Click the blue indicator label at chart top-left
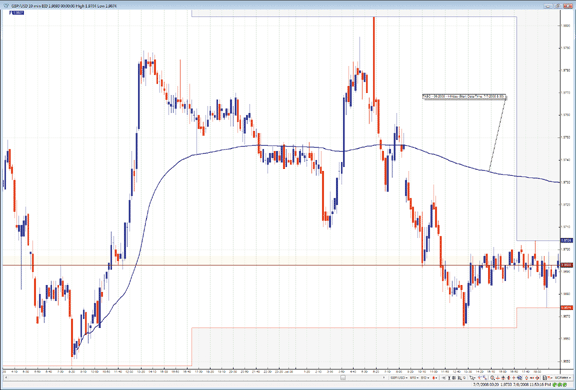The width and height of the screenshot is (576, 390). coord(17,12)
